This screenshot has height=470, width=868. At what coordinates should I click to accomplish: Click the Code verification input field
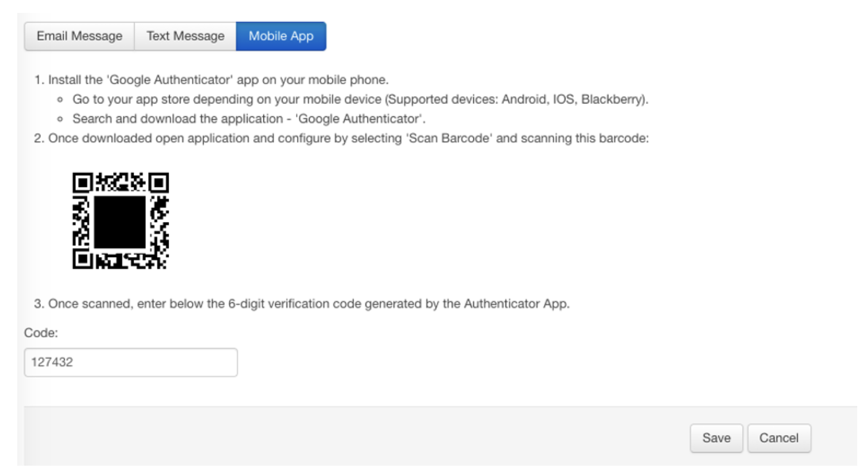click(x=131, y=362)
